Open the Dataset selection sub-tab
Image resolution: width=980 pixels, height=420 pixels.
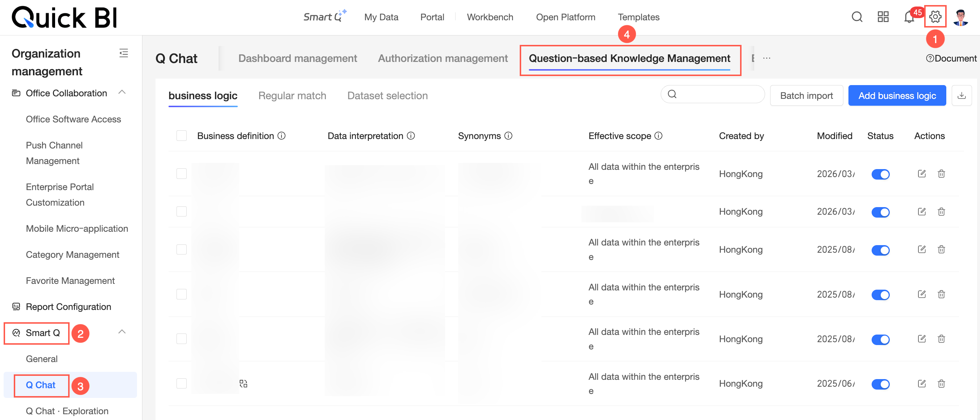click(x=387, y=95)
